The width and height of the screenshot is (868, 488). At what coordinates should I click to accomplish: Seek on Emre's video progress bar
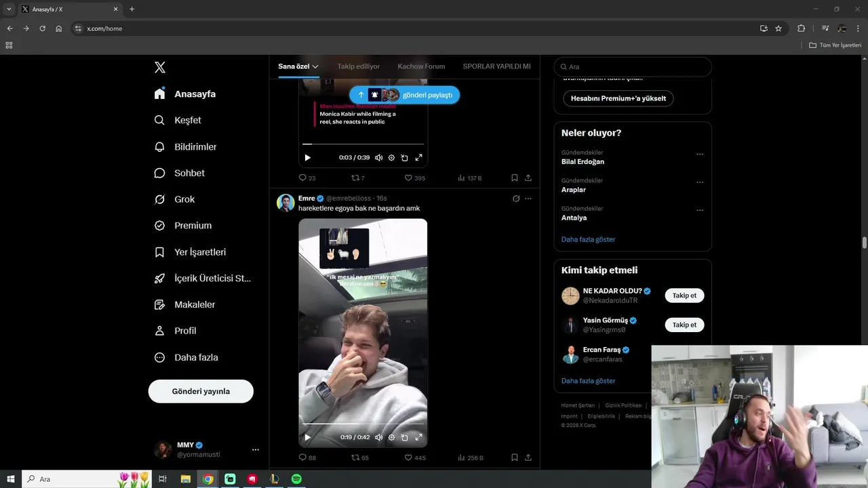tap(363, 424)
